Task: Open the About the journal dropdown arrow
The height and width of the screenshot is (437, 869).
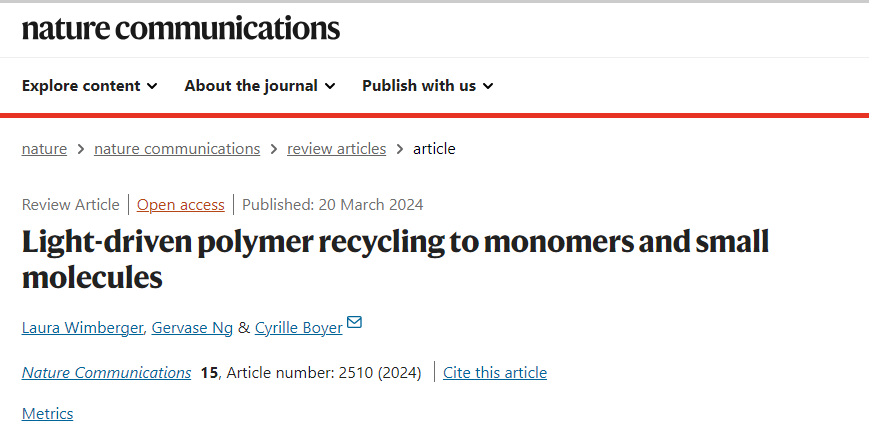Action: pos(330,86)
